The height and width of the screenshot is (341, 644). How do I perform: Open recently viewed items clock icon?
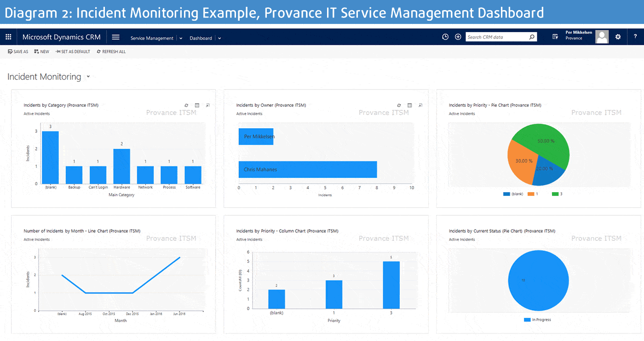pos(445,37)
